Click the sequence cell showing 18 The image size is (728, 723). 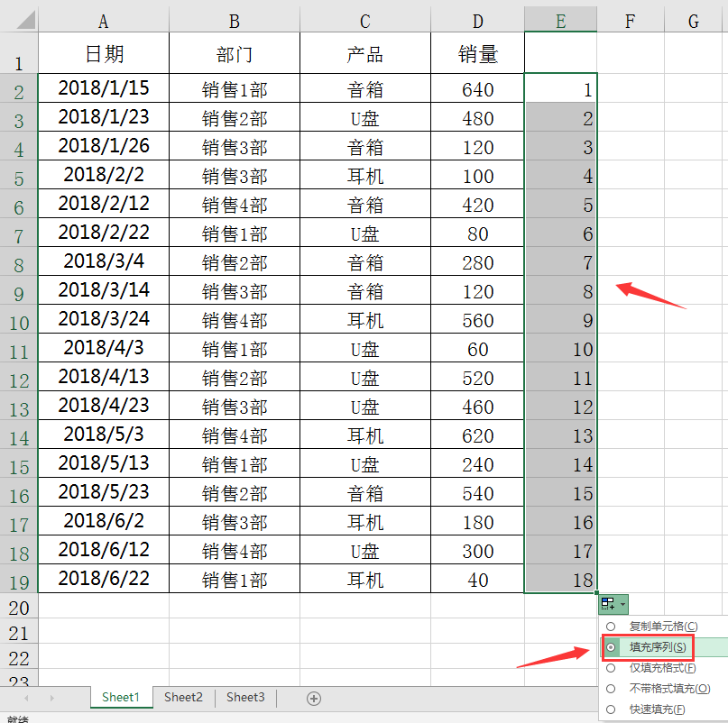[561, 578]
